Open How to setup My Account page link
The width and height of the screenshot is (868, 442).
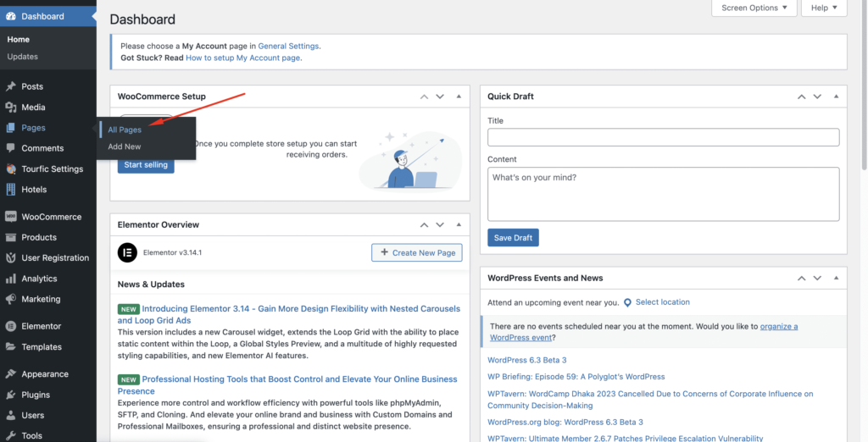point(243,58)
